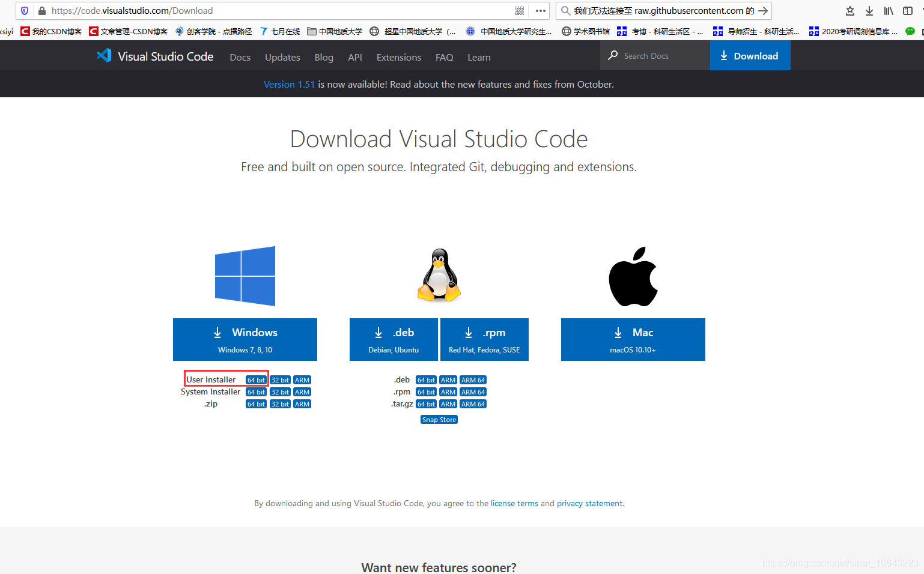Download the User Installer ARM build
This screenshot has height=574, width=924.
point(302,380)
